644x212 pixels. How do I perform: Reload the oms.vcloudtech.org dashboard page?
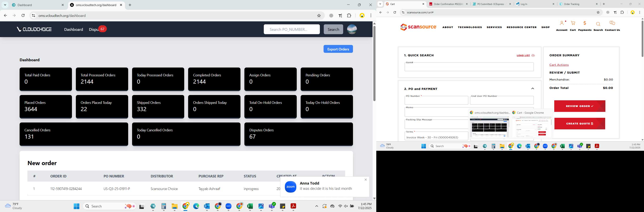[23, 16]
